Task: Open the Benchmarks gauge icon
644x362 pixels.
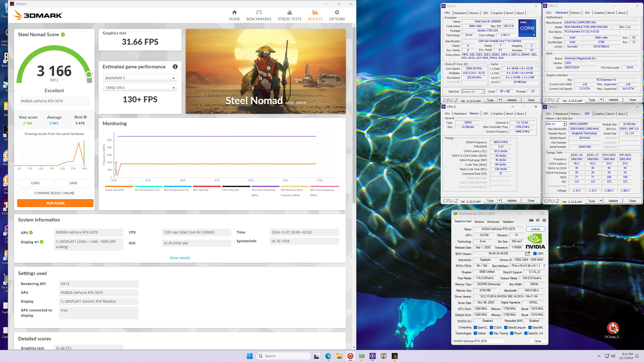Action: click(259, 12)
